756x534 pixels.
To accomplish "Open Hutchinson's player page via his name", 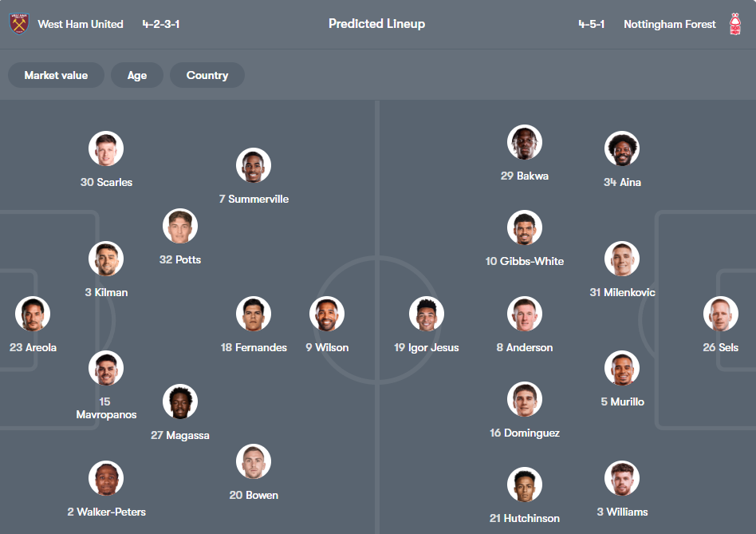I will click(524, 518).
